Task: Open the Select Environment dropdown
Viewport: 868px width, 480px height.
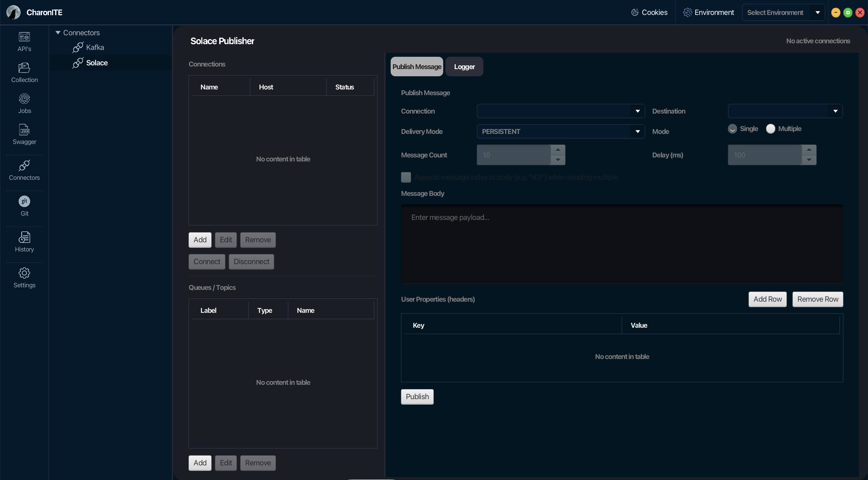Action: point(783,12)
